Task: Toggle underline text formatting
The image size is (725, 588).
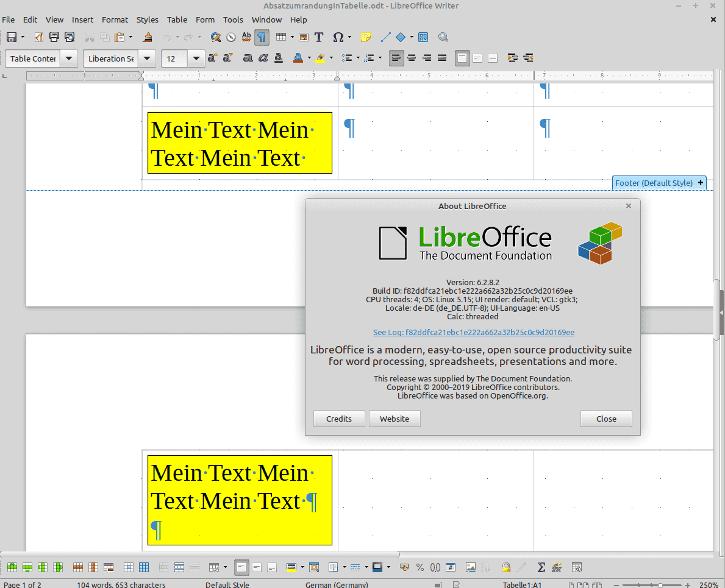Action: 278,58
